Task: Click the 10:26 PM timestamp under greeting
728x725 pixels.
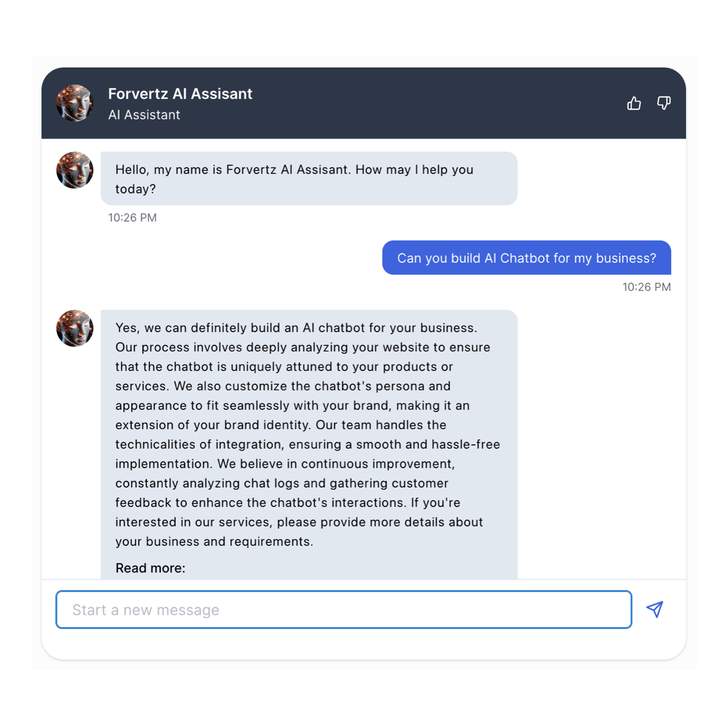Action: point(132,218)
